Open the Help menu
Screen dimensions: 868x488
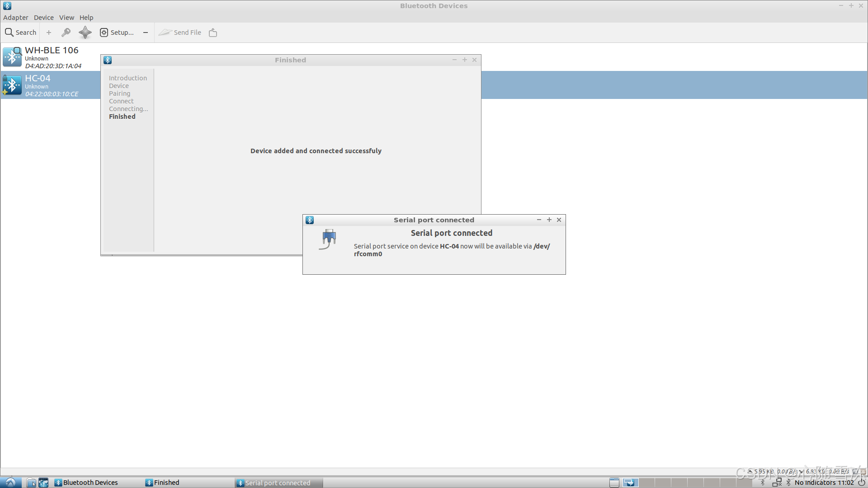[86, 18]
